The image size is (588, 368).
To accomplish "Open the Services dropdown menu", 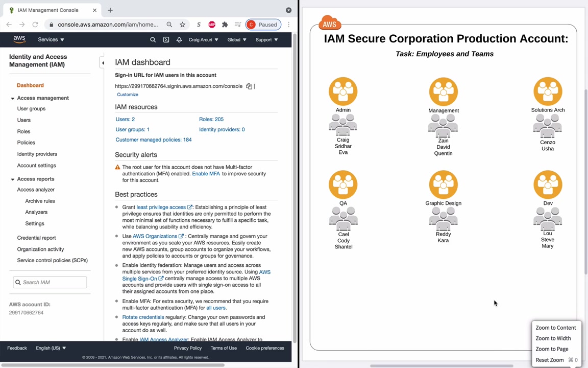I will click(x=51, y=39).
